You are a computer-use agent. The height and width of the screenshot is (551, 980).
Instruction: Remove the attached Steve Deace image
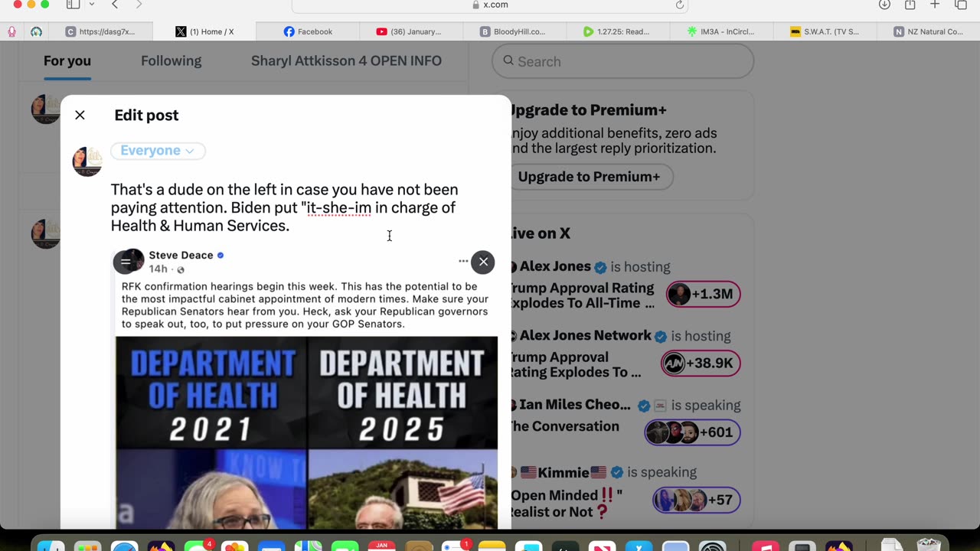pos(483,262)
